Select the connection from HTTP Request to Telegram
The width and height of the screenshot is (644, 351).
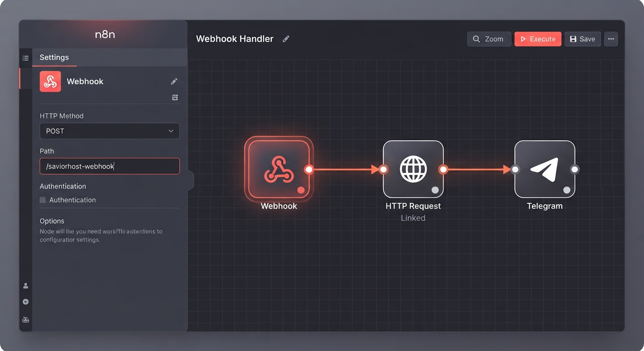click(x=479, y=170)
